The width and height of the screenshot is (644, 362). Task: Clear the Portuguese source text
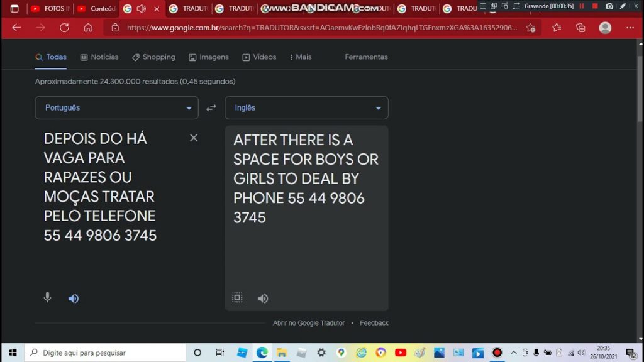194,138
